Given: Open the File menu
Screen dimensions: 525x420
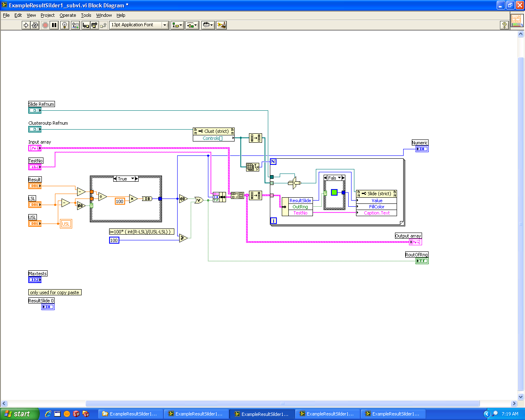Looking at the screenshot, I should tap(6, 15).
